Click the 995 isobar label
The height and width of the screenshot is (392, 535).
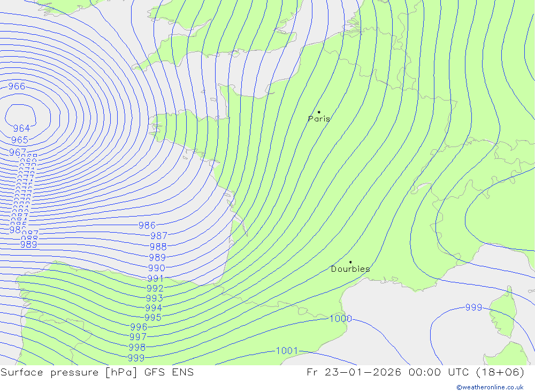[x=153, y=317]
